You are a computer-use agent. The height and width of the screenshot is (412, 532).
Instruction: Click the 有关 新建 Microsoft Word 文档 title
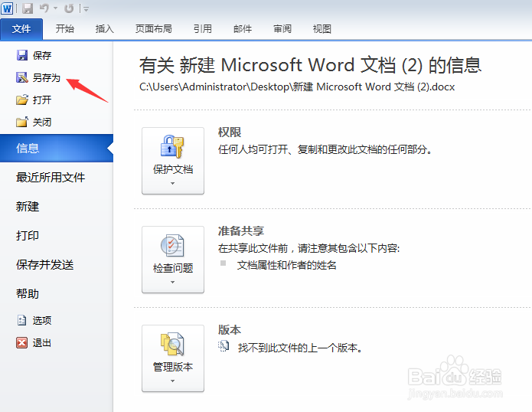(310, 65)
